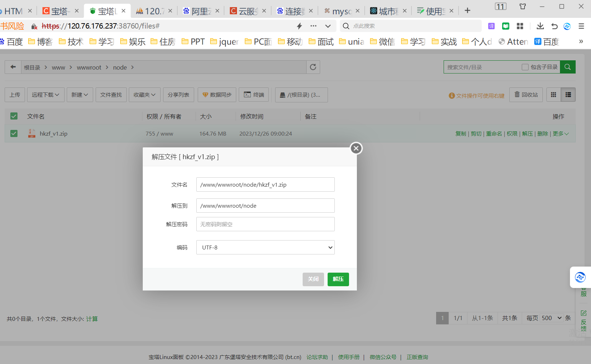Focus the 解压密码 password field
This screenshot has width=591, height=364.
click(265, 224)
